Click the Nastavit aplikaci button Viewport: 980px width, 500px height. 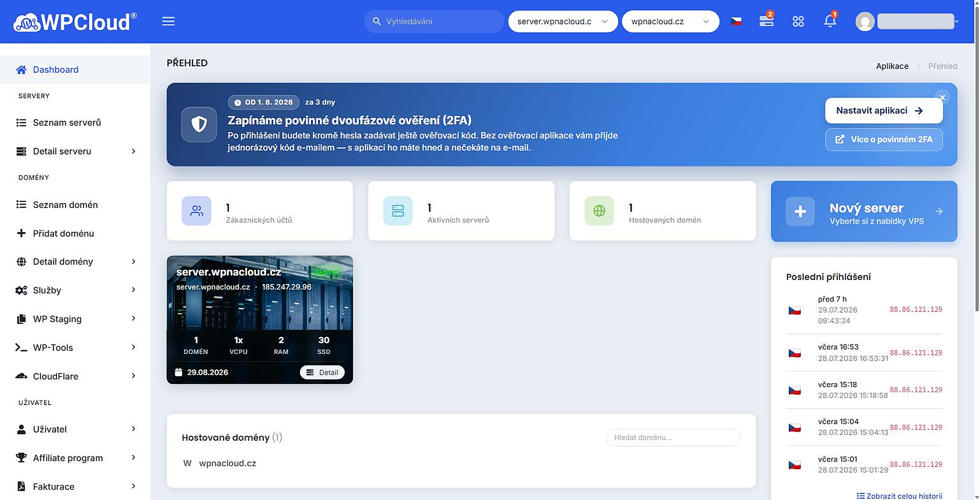(884, 111)
